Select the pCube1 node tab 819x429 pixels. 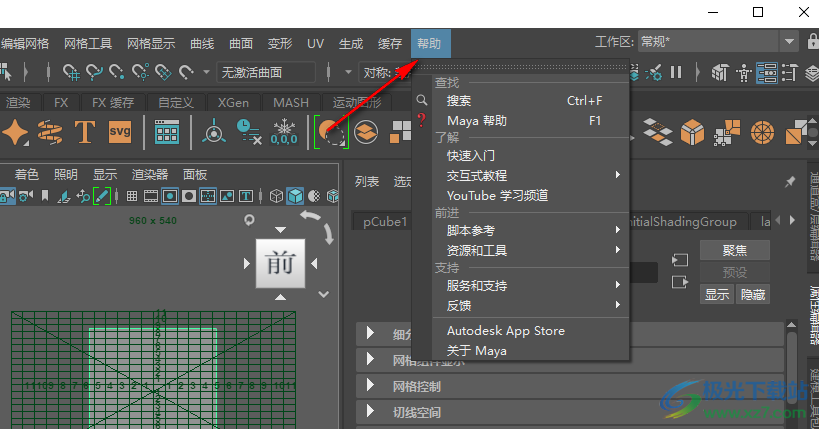coord(384,222)
